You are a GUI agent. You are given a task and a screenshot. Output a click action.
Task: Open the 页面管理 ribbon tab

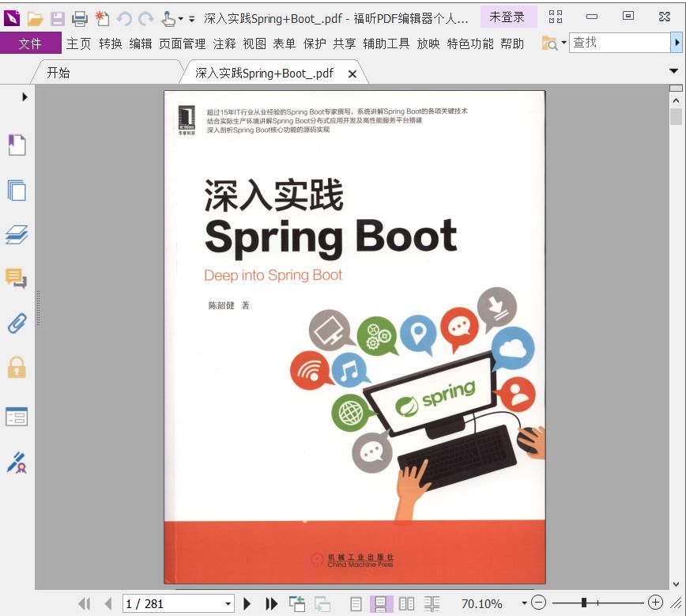click(182, 43)
